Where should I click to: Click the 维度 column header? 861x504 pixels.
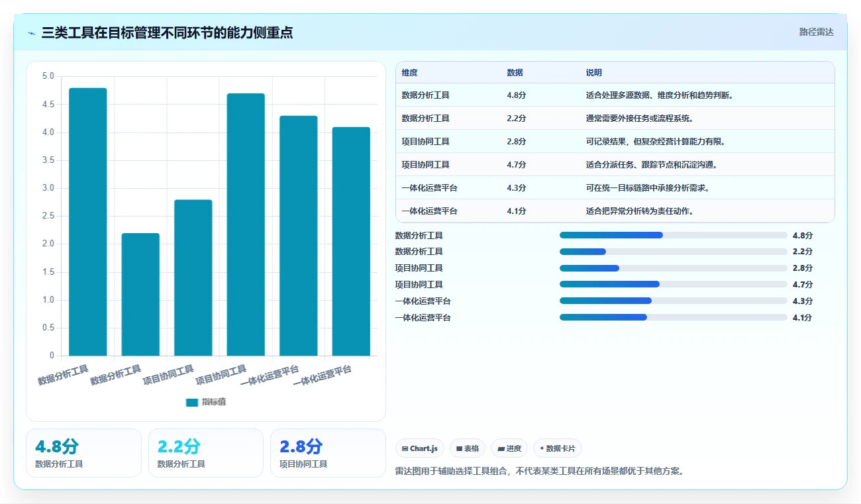409,73
